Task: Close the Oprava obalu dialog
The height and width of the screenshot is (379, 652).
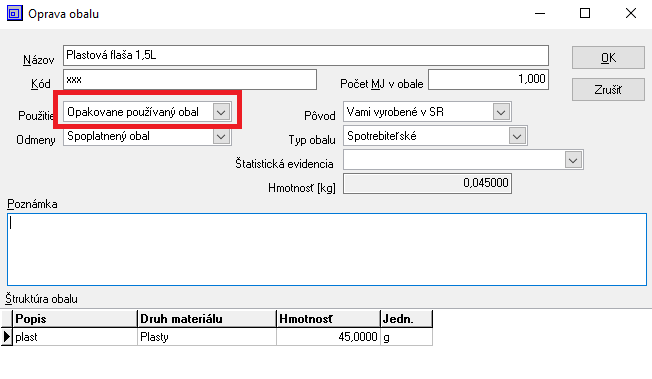Action: 631,13
